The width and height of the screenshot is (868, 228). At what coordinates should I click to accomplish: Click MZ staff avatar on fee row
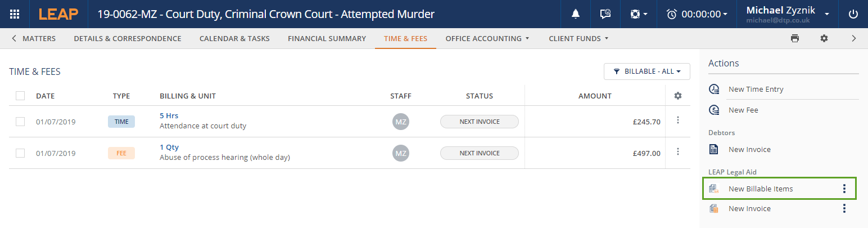click(x=401, y=153)
